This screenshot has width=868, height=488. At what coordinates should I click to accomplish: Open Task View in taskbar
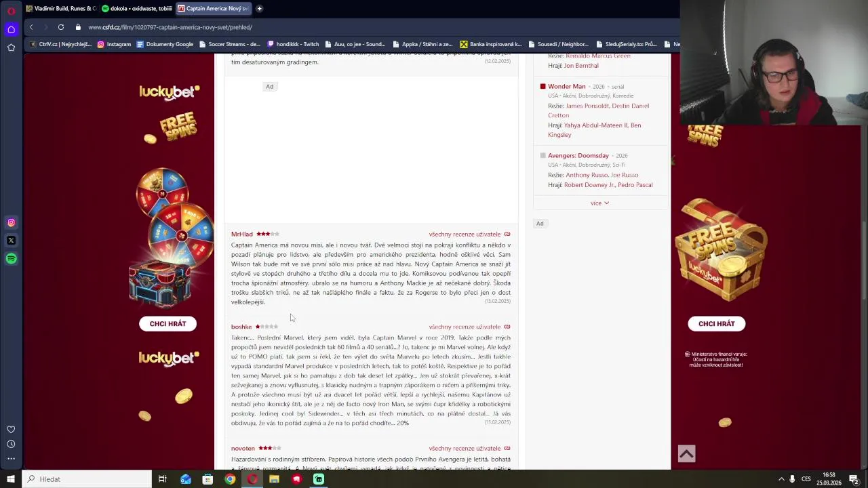tap(163, 479)
